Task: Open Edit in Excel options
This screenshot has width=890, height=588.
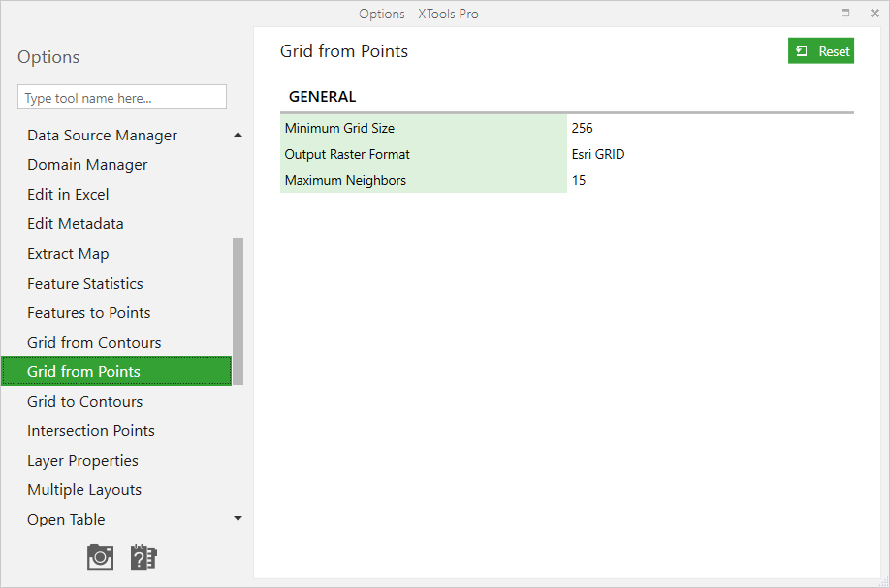Action: point(68,195)
